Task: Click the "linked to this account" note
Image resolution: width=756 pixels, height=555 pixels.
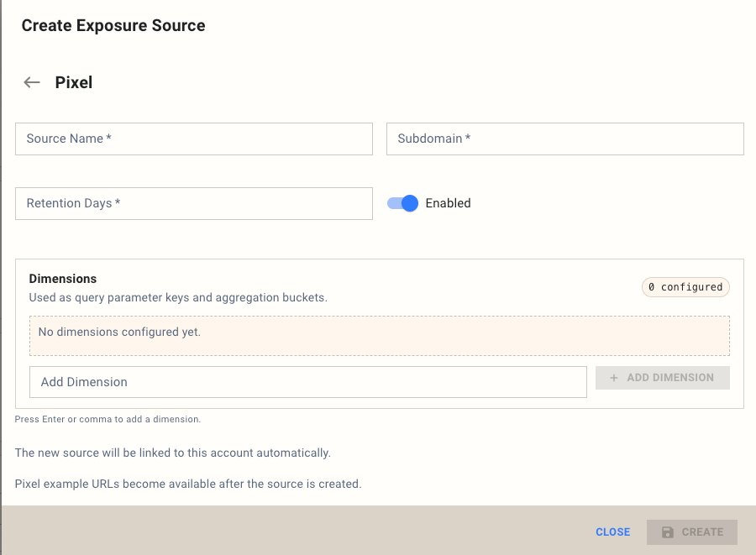Action: (173, 453)
